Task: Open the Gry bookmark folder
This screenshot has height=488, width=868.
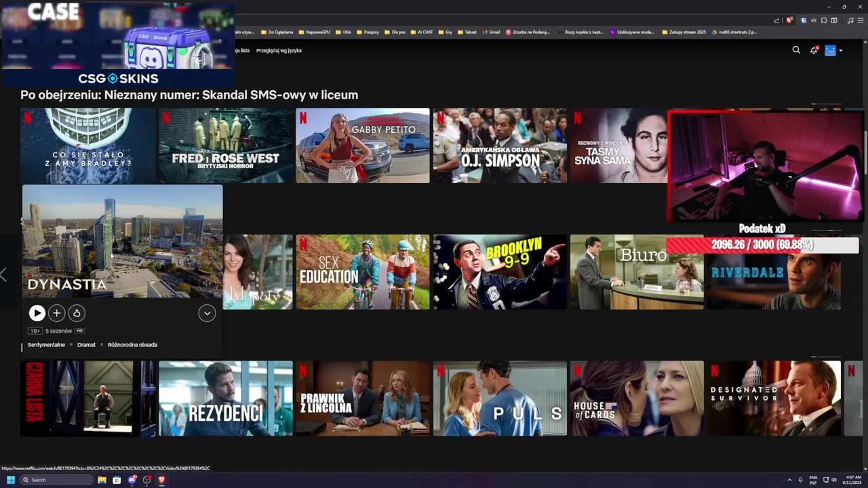Action: pos(445,32)
